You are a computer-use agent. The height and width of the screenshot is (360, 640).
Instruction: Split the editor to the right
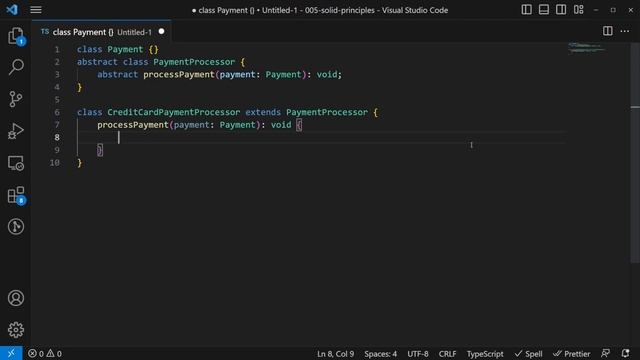click(x=608, y=31)
